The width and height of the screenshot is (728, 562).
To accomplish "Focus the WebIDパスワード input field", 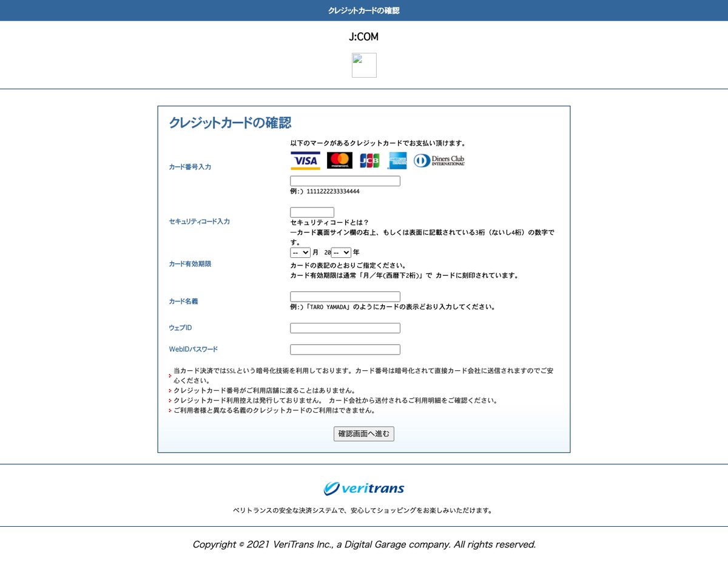I will [x=345, y=350].
